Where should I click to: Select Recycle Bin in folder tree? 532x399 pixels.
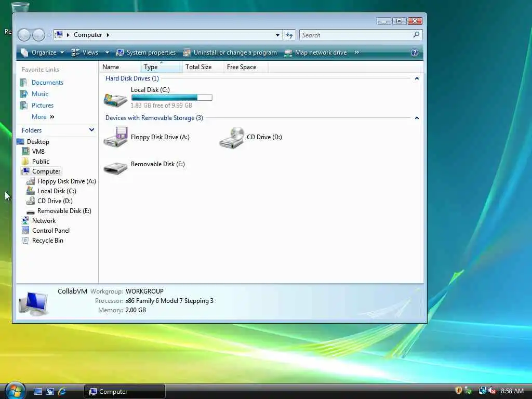pyautogui.click(x=47, y=241)
